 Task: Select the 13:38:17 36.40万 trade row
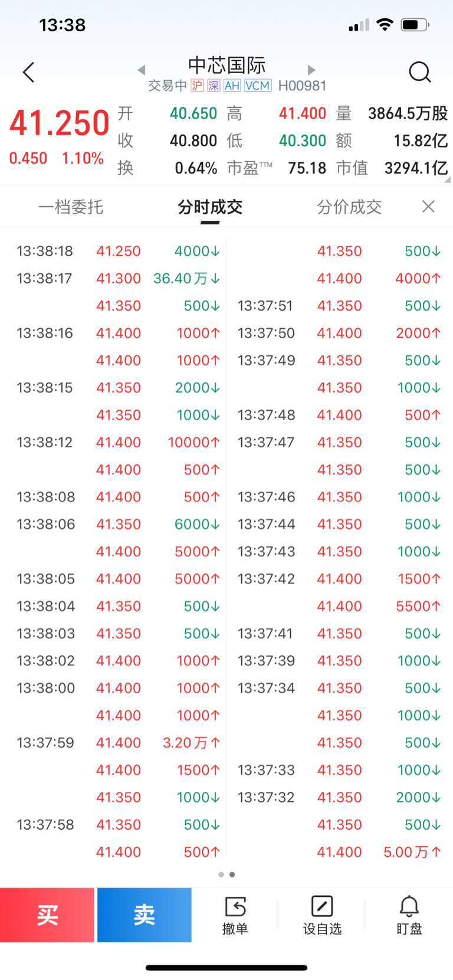tap(118, 278)
